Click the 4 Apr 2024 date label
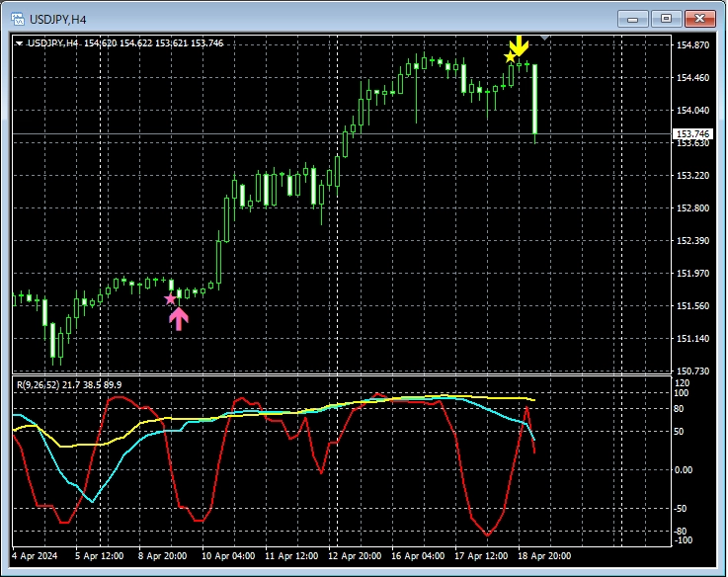 point(36,556)
